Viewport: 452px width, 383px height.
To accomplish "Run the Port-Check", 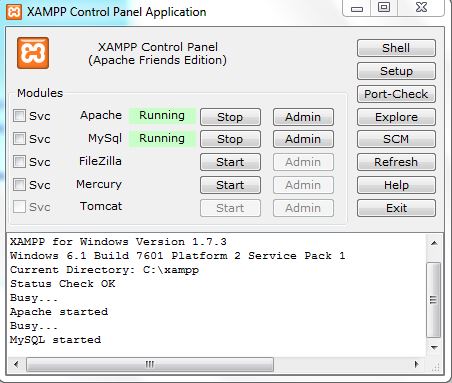I will (396, 94).
